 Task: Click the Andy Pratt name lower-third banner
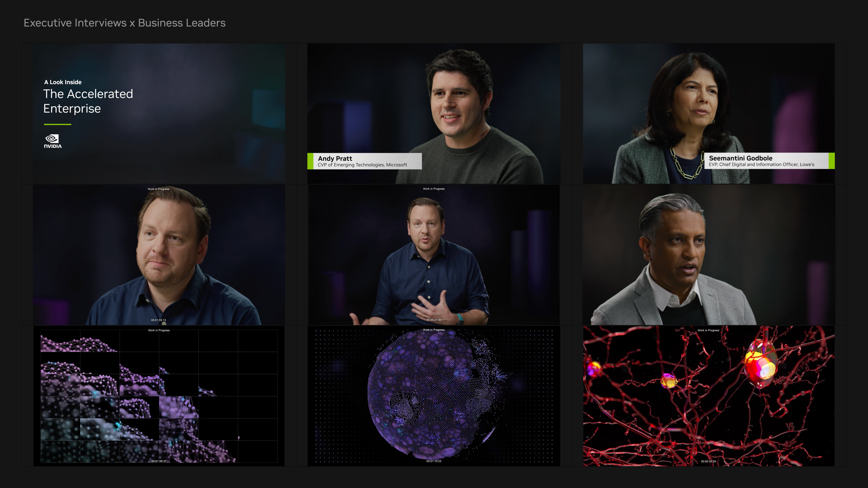click(x=365, y=161)
